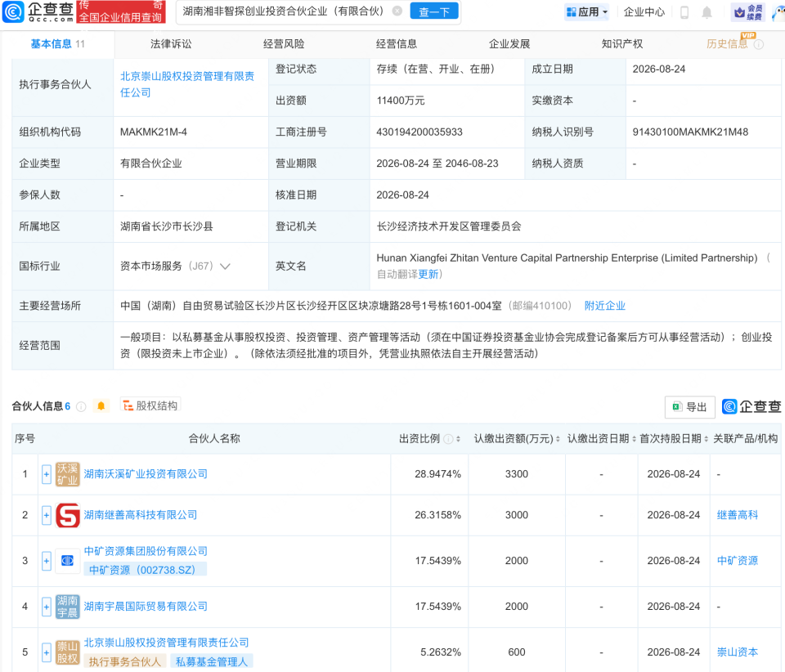Image resolution: width=785 pixels, height=672 pixels.
Task: Open related product 继善高科
Action: pyautogui.click(x=737, y=515)
